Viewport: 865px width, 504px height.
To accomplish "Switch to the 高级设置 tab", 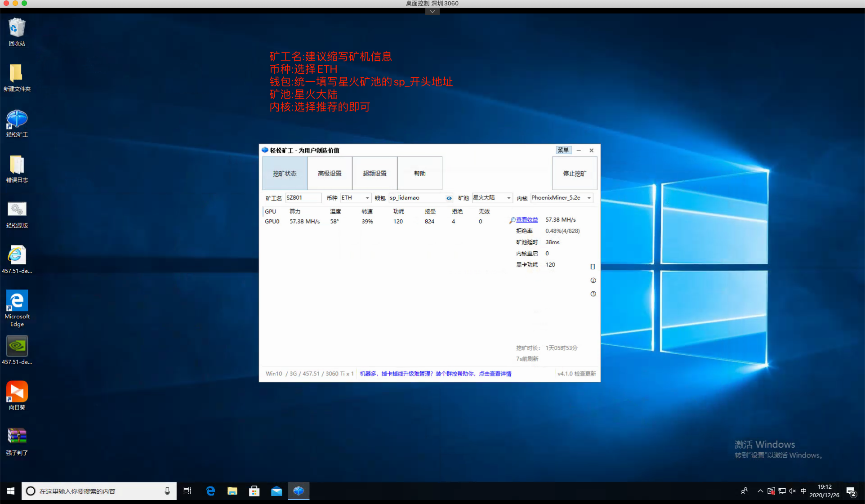I will coord(330,174).
